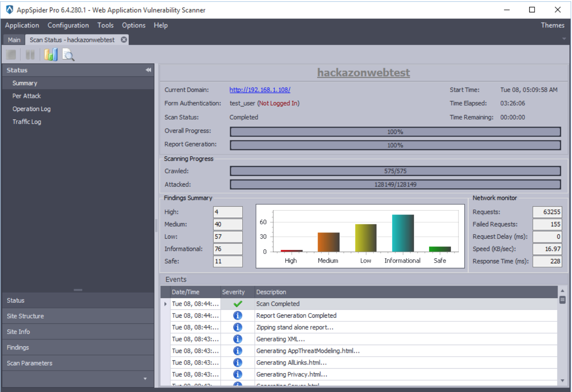Click the stop scan toolbar icon

(x=11, y=55)
